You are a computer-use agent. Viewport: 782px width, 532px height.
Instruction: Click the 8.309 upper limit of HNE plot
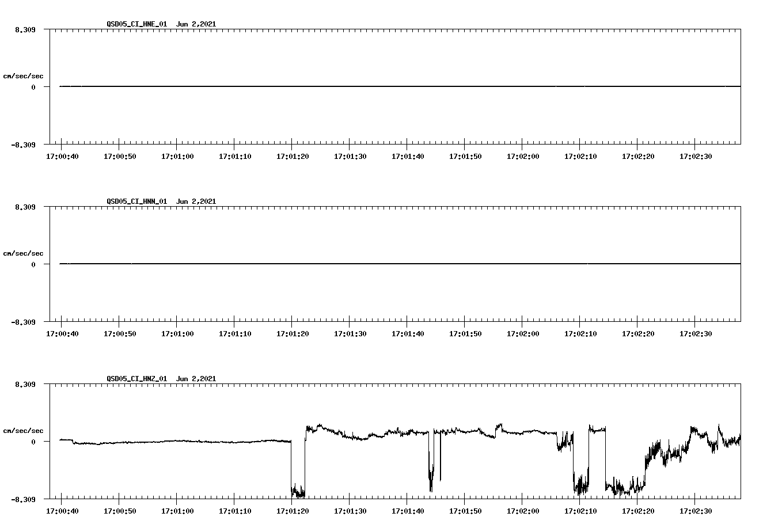pyautogui.click(x=25, y=30)
